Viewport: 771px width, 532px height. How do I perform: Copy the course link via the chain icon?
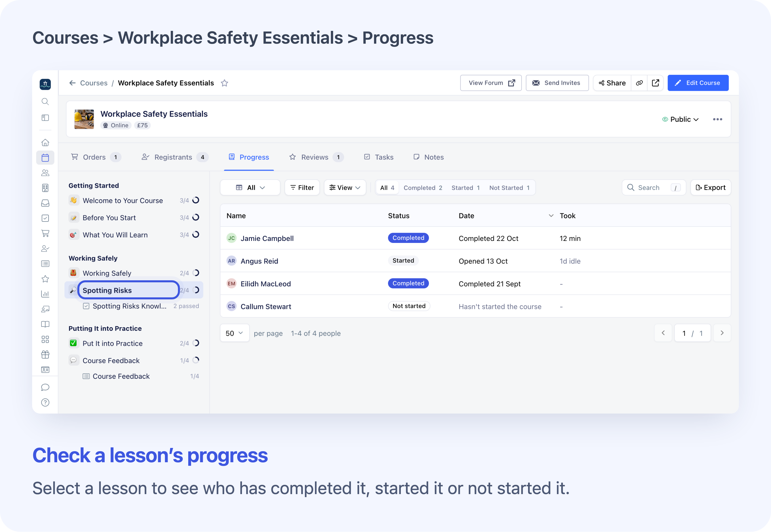(639, 83)
